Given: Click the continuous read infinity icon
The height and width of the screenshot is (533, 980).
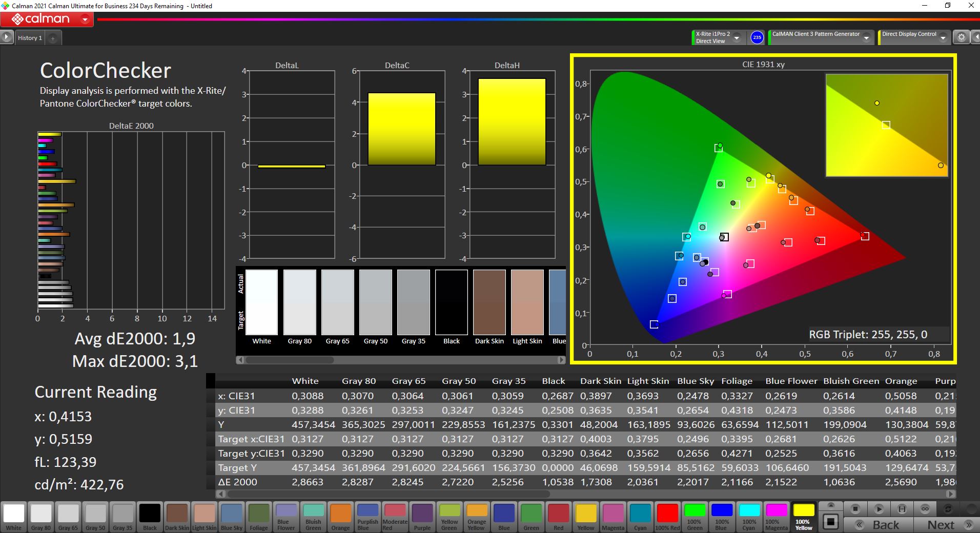Looking at the screenshot, I should (x=925, y=509).
